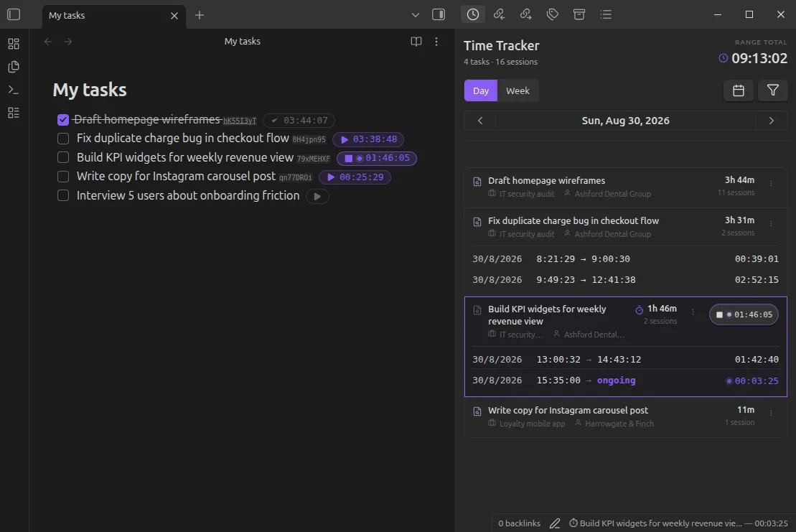
Task: Open options for Fix duplicate charge entry
Action: click(x=771, y=224)
